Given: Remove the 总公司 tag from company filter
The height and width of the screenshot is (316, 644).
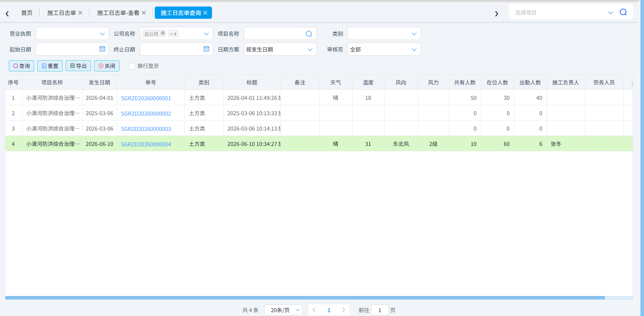Looking at the screenshot, I should pyautogui.click(x=163, y=33).
